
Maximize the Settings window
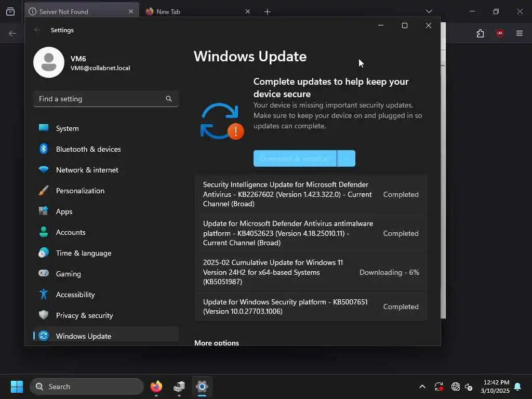(x=404, y=25)
